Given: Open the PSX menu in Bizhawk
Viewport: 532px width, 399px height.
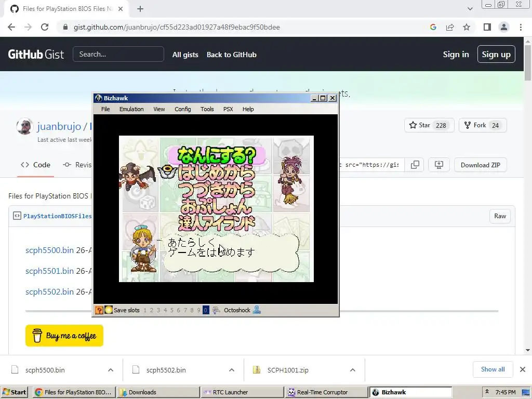Looking at the screenshot, I should tap(228, 109).
